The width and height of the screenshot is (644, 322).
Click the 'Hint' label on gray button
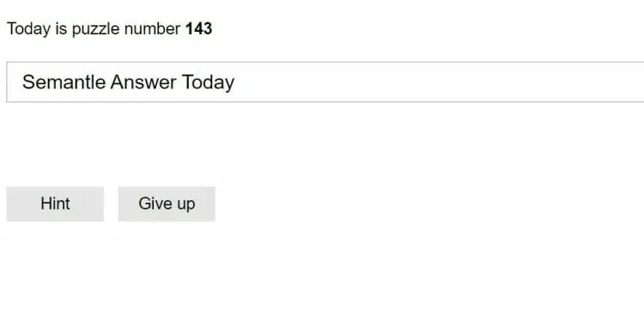tap(55, 204)
